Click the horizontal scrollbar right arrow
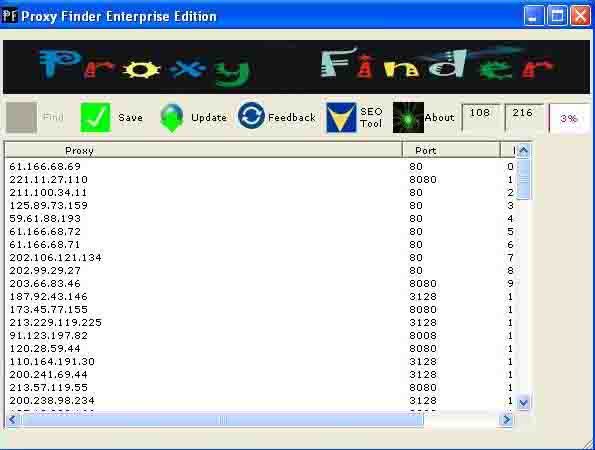The height and width of the screenshot is (450, 595). coord(506,419)
